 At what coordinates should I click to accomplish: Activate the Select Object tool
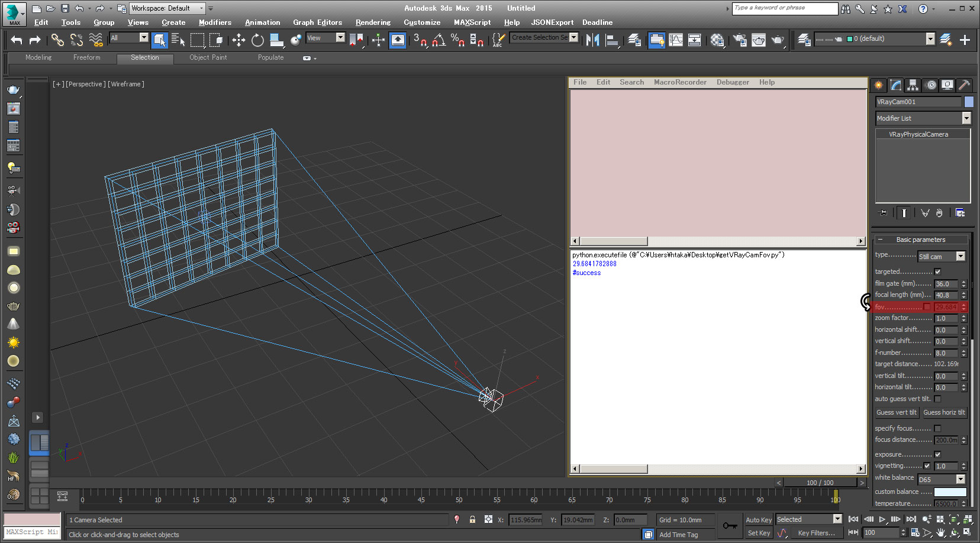[159, 40]
